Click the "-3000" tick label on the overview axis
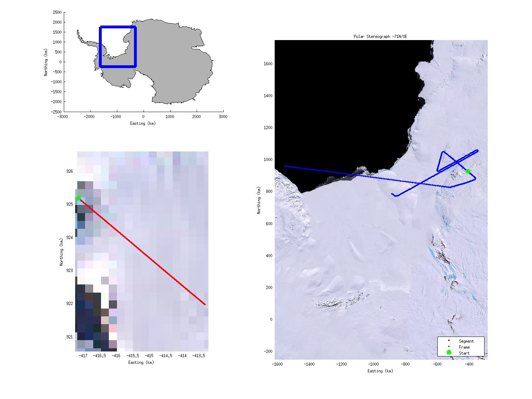532x399 pixels. pyautogui.click(x=62, y=116)
